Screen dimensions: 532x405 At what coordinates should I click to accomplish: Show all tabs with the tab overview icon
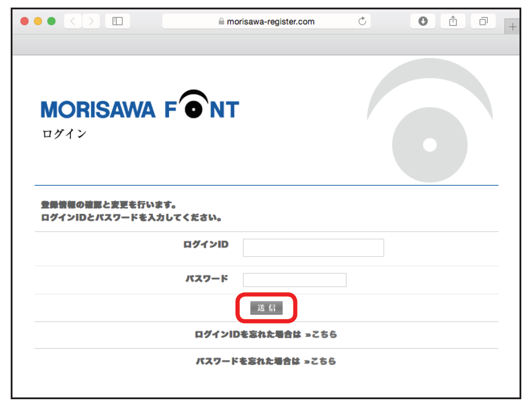coord(483,21)
